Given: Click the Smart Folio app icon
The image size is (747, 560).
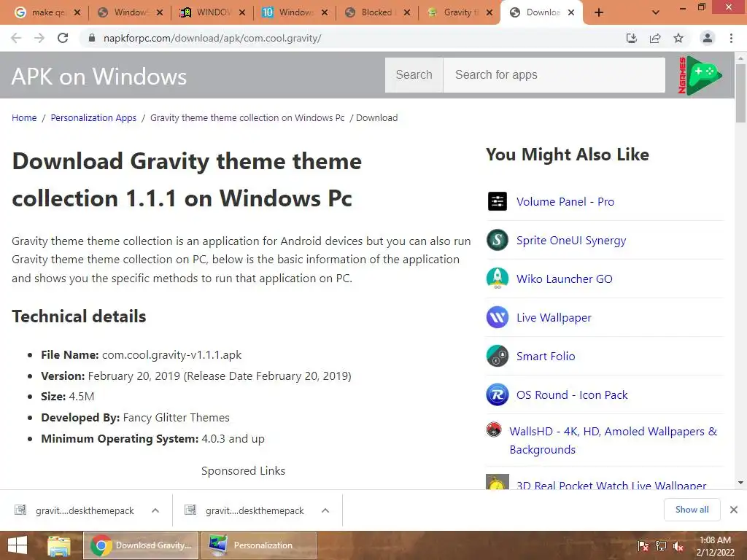Looking at the screenshot, I should pyautogui.click(x=498, y=356).
